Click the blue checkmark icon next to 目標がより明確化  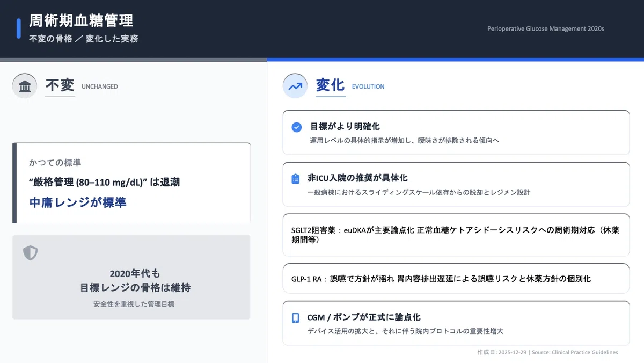coord(296,127)
